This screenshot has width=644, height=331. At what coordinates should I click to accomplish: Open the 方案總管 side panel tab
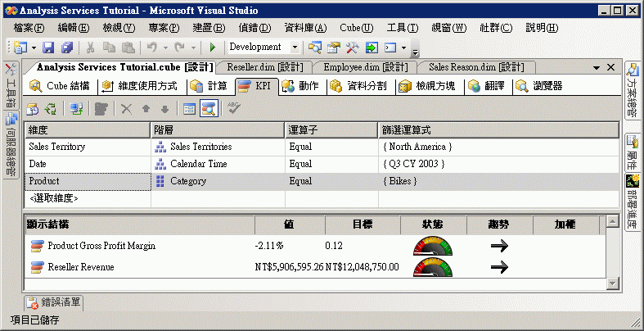pyautogui.click(x=633, y=91)
